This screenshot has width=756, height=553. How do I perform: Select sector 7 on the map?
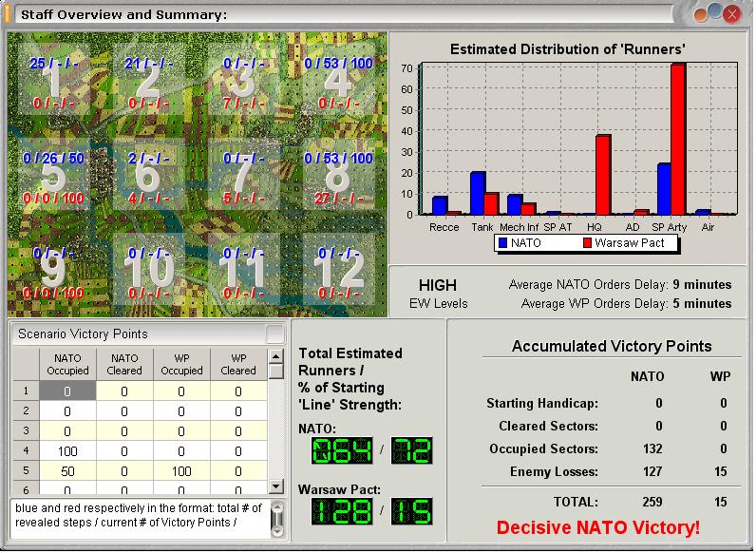tap(243, 175)
